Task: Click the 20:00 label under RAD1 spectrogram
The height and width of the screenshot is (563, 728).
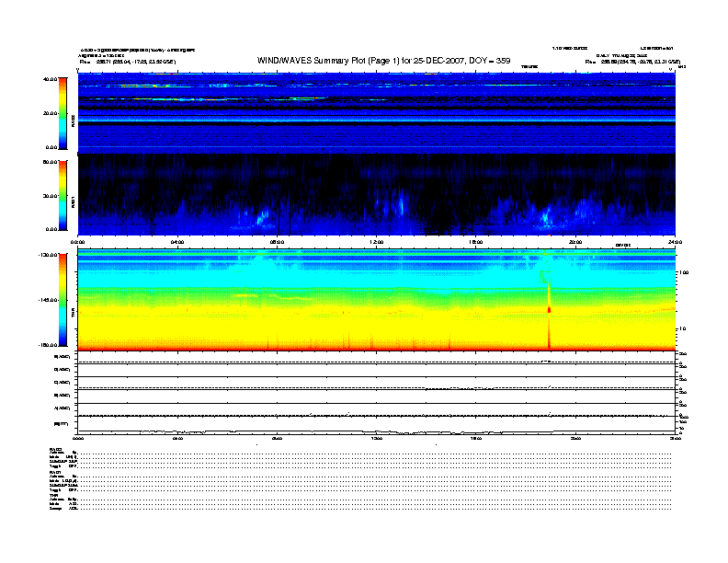Action: 575,242
